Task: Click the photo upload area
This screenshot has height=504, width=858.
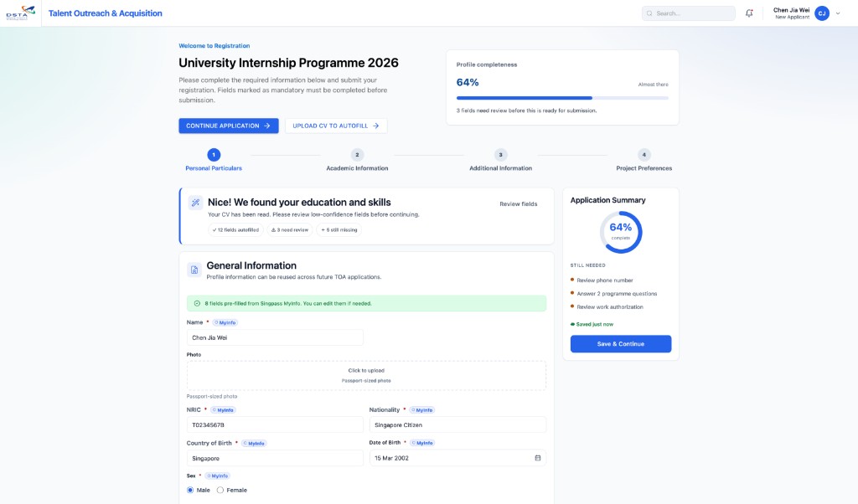Action: click(366, 375)
